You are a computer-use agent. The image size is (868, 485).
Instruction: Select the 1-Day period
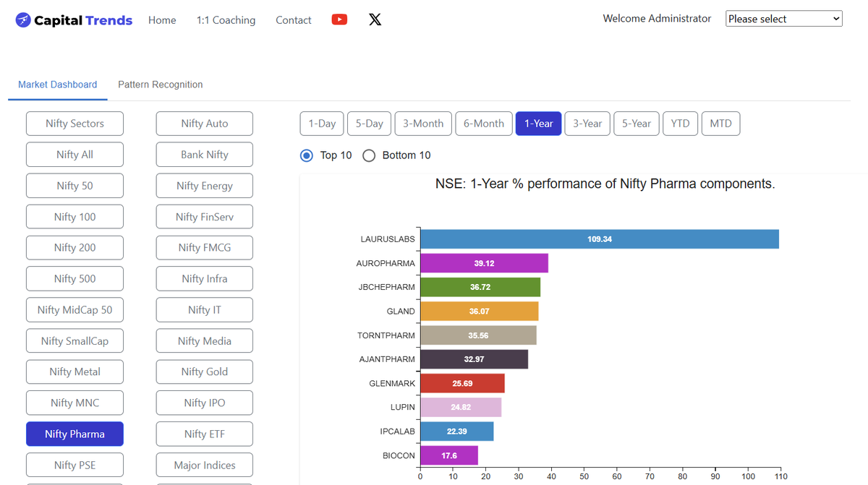(x=322, y=124)
